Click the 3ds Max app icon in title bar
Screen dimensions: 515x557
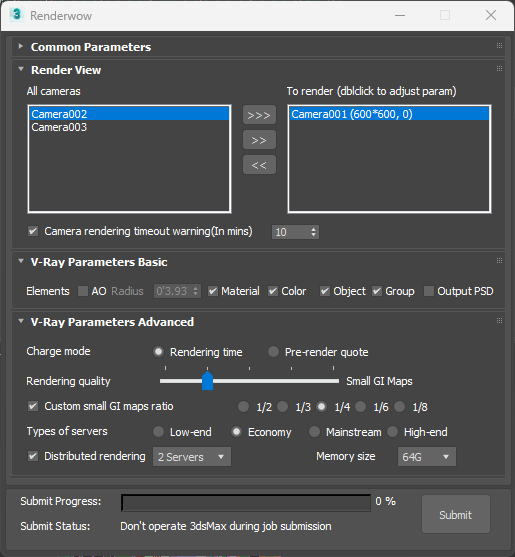pos(16,15)
